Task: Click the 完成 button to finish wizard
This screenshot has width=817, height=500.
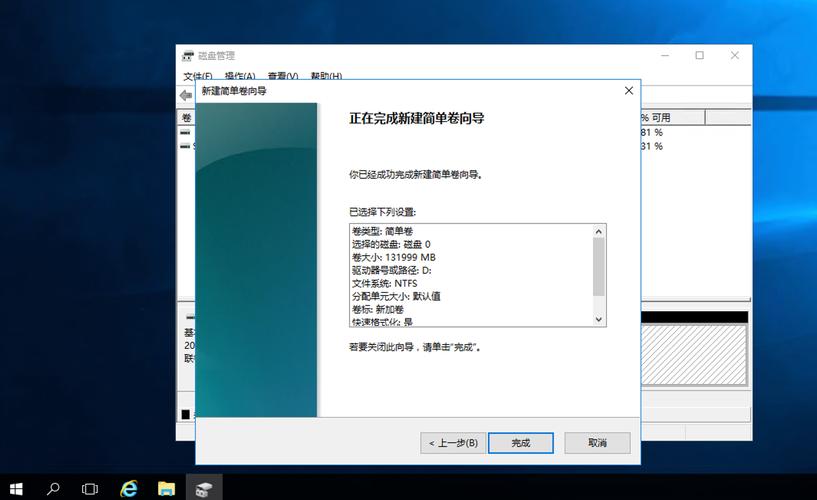Action: tap(521, 443)
